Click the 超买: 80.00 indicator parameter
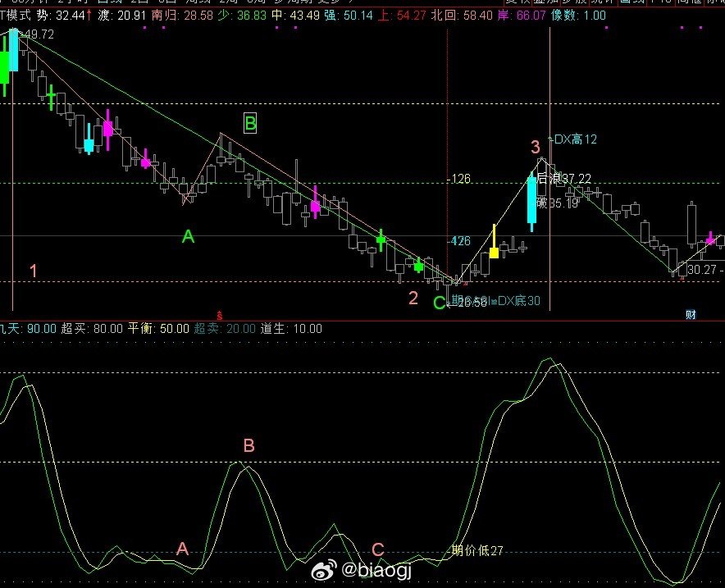The image size is (725, 588). tap(92, 329)
